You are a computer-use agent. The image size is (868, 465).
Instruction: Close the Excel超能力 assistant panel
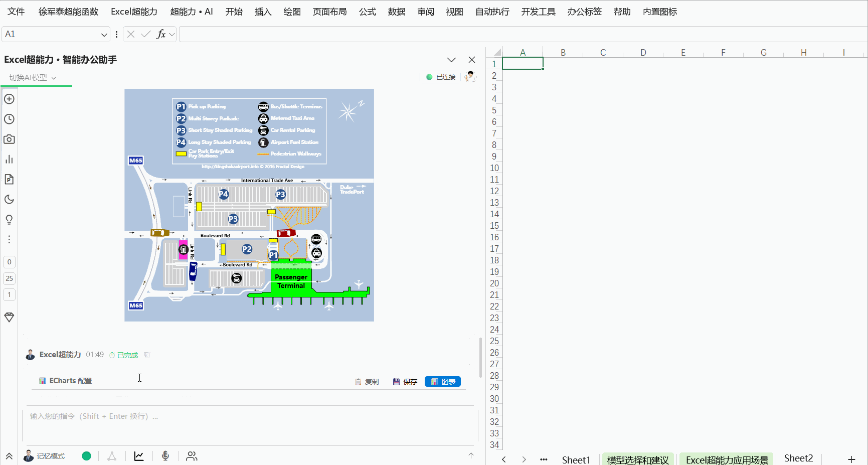point(472,60)
